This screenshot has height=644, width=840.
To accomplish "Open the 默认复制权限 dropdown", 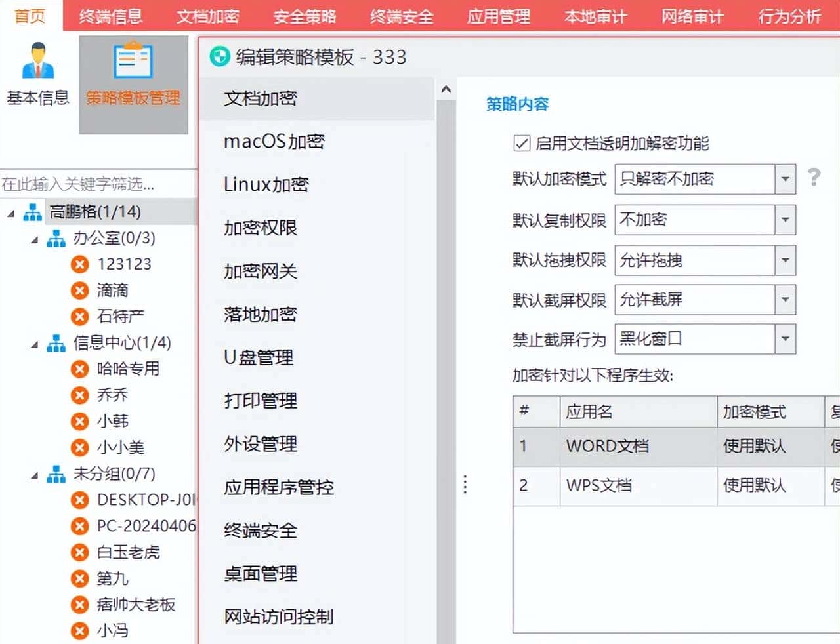I will [x=786, y=220].
